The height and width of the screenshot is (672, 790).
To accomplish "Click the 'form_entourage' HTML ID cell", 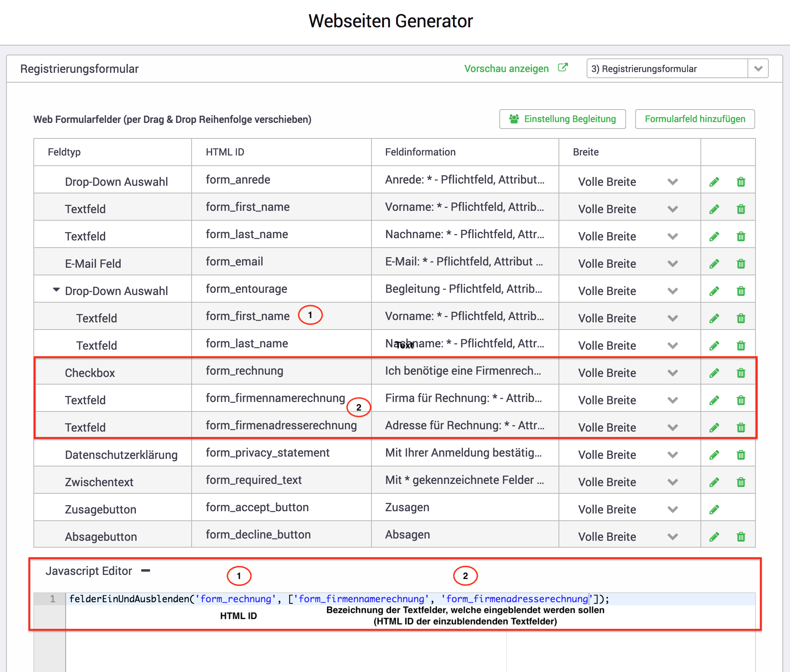I will pyautogui.click(x=246, y=289).
